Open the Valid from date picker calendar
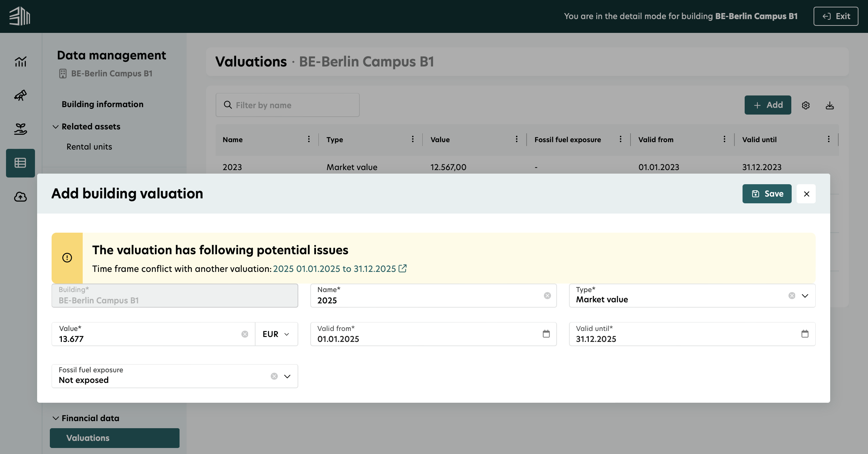Viewport: 868px width, 454px height. coord(546,334)
